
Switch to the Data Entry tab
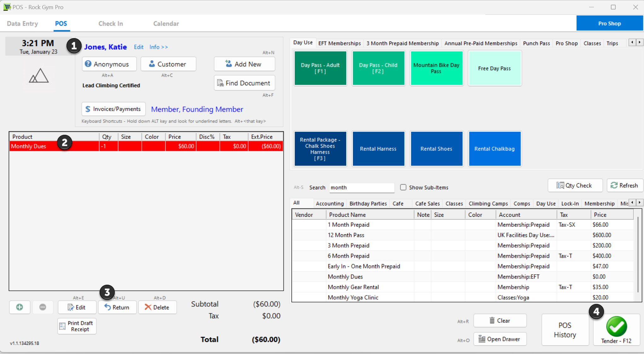(22, 24)
